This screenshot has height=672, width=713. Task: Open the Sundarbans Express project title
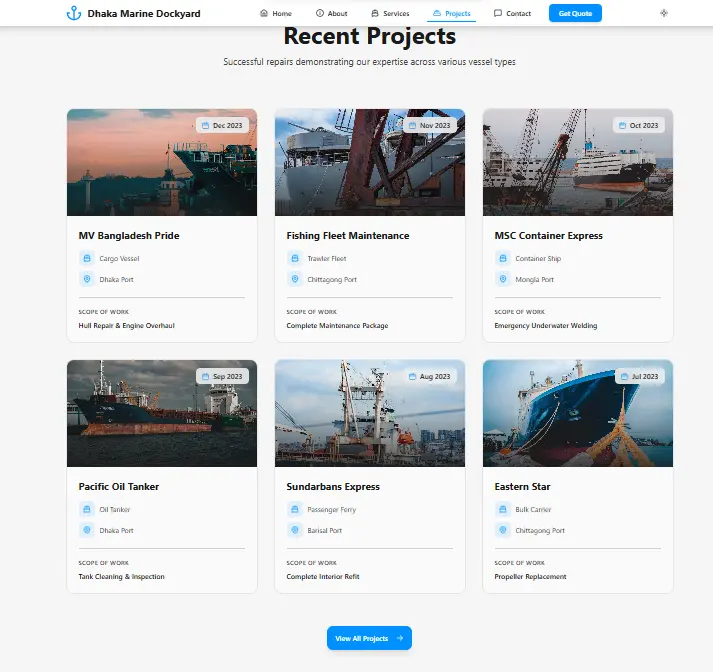coord(333,487)
